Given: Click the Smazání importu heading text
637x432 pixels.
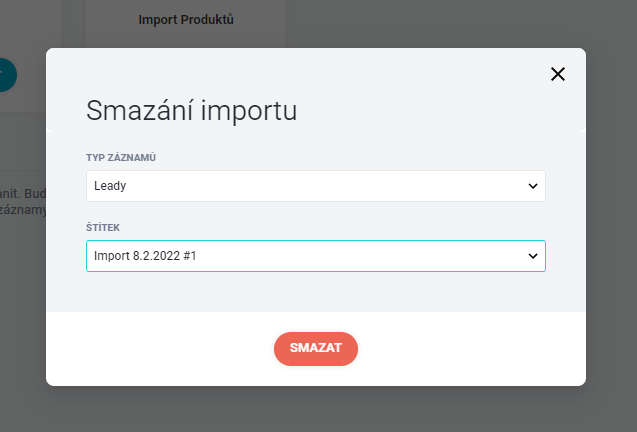Looking at the screenshot, I should 192,110.
